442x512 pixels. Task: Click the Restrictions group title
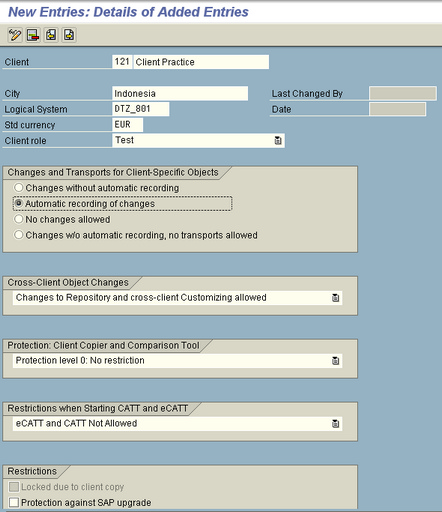pyautogui.click(x=32, y=471)
